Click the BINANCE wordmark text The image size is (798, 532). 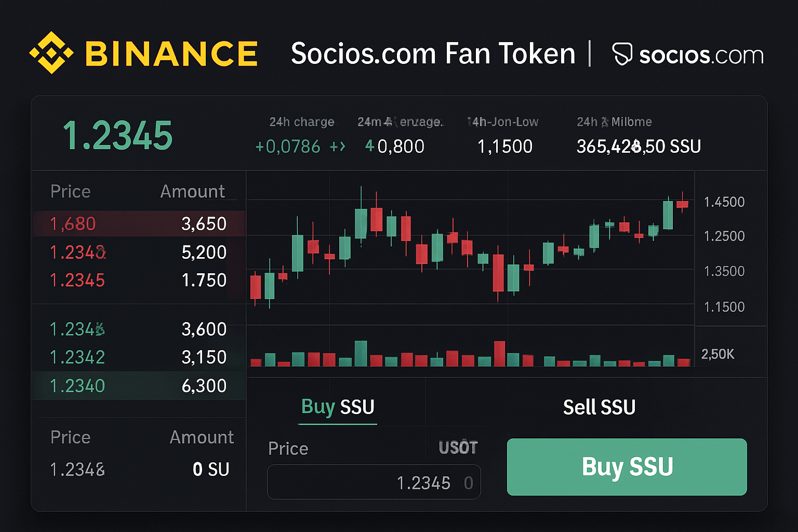click(171, 54)
